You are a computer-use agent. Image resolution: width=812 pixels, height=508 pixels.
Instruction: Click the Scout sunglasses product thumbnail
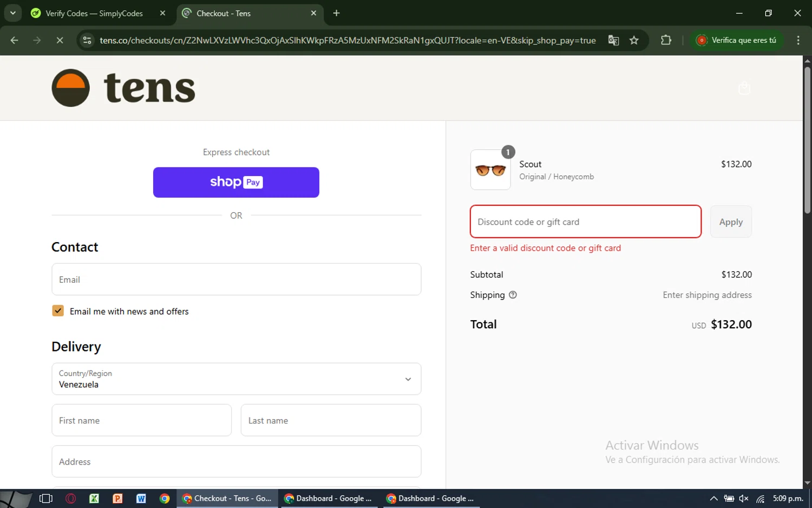coord(490,170)
